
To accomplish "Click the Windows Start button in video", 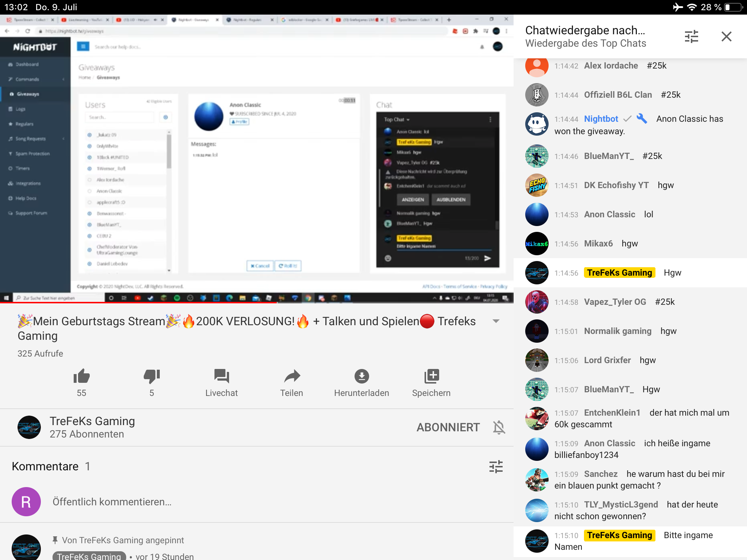I will (6, 298).
